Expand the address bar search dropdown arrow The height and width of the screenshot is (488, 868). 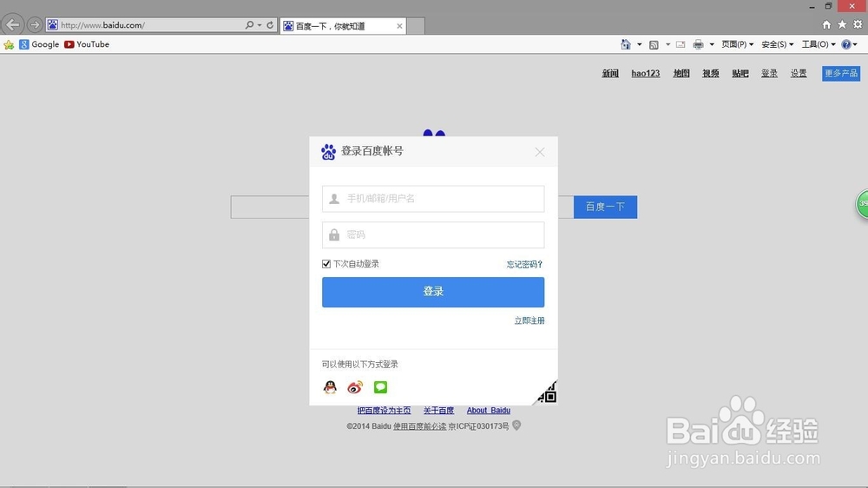point(259,25)
